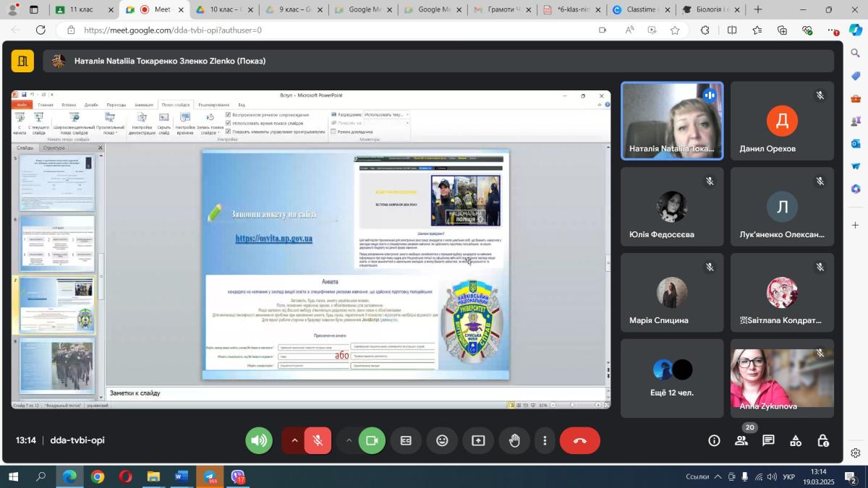Show hidden system tray icons chevron
This screenshot has width=868, height=488.
pos(718,477)
